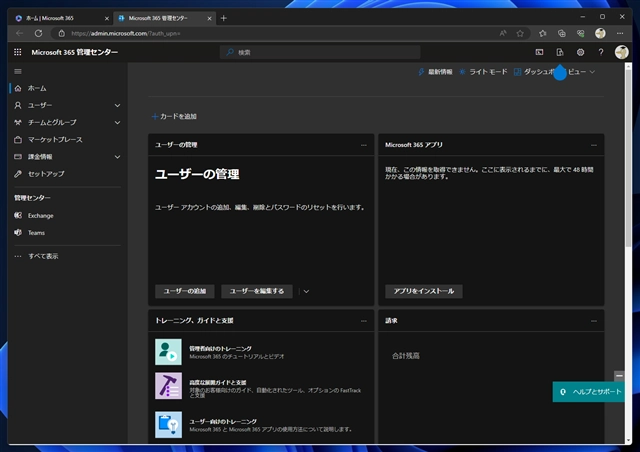Open browser collections icon
Screen dimensions: 640x452
[562, 33]
